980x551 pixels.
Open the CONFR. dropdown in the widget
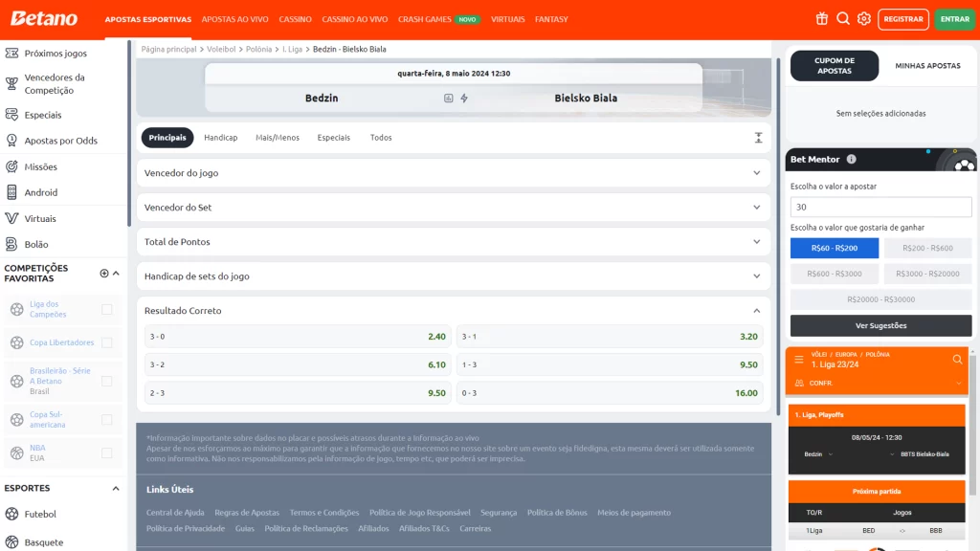click(877, 383)
